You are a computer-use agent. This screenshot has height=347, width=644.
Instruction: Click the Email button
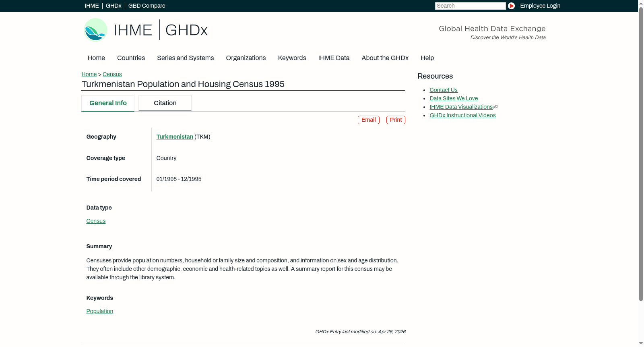click(x=369, y=120)
